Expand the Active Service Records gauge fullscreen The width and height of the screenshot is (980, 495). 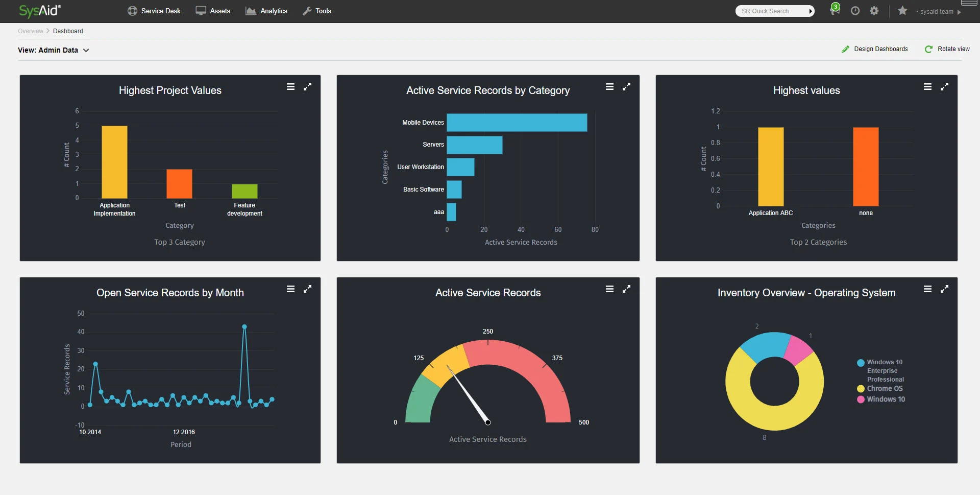pyautogui.click(x=626, y=289)
